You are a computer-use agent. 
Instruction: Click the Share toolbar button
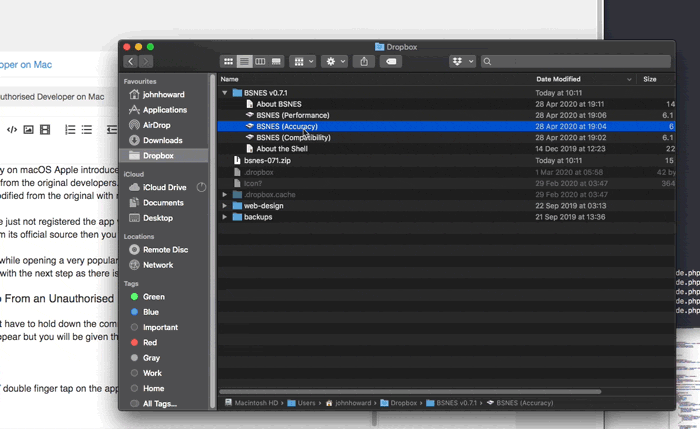[x=364, y=62]
